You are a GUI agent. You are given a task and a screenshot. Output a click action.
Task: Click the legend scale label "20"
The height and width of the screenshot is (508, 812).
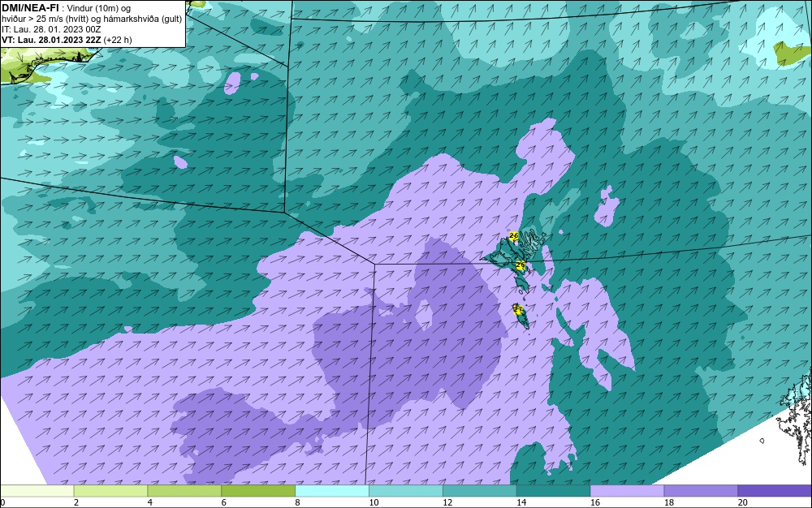coord(743,502)
